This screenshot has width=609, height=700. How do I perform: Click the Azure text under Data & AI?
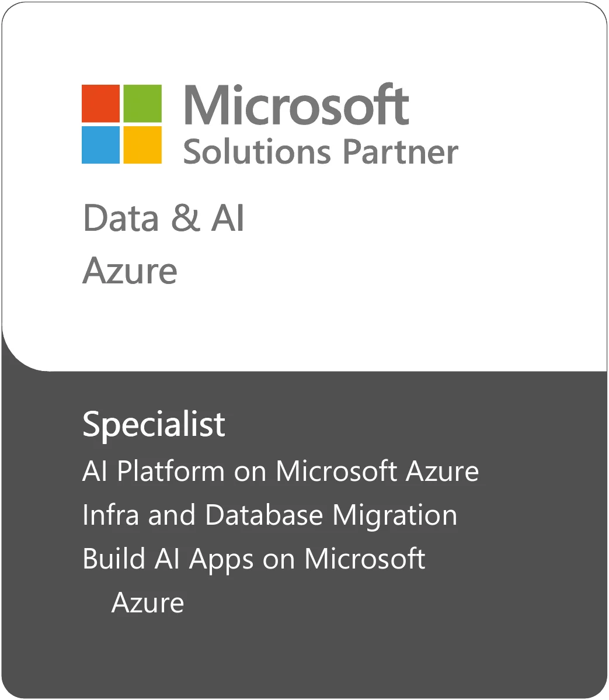pyautogui.click(x=130, y=271)
